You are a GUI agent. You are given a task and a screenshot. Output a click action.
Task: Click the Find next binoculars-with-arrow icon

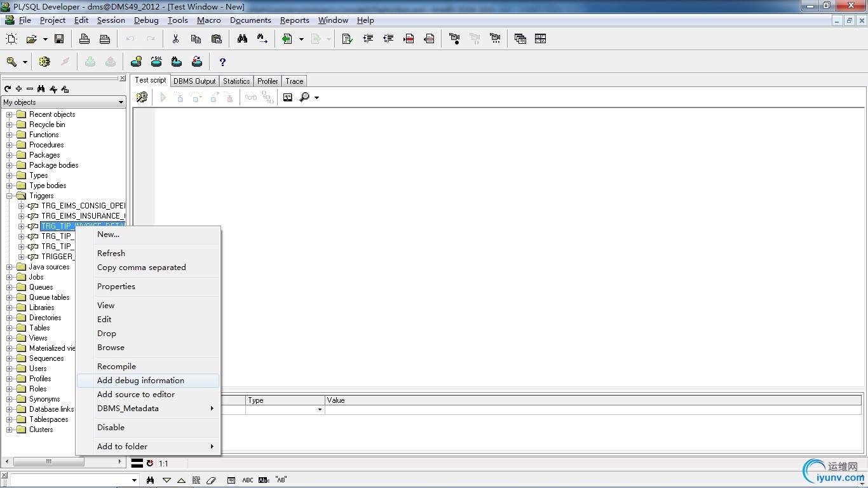(262, 39)
